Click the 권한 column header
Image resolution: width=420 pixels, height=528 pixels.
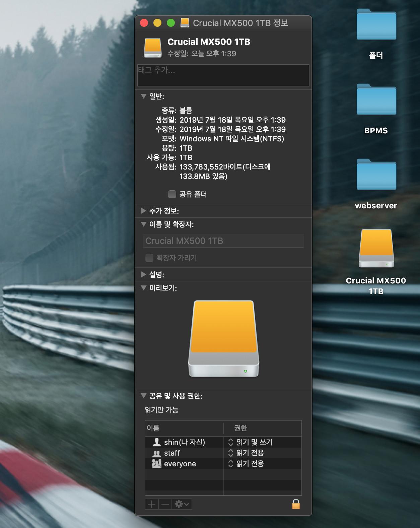262,428
